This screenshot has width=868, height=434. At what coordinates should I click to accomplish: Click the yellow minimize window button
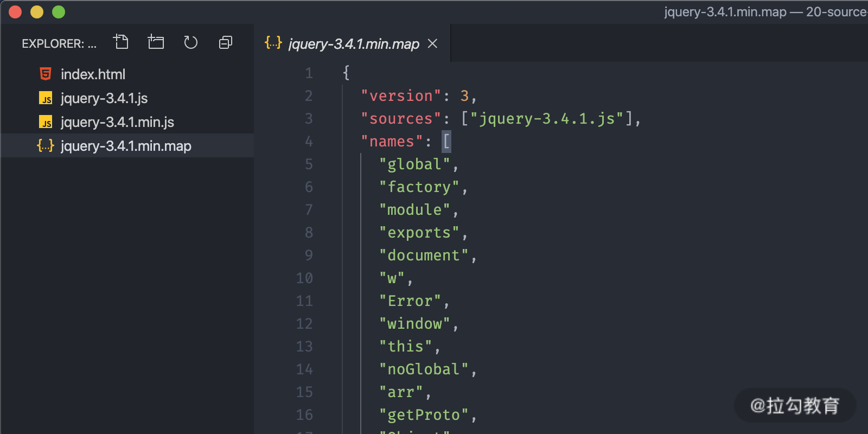pos(37,12)
